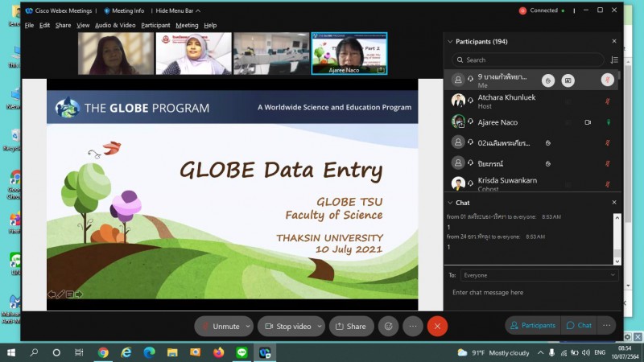Open the Meeting menu

187,26
